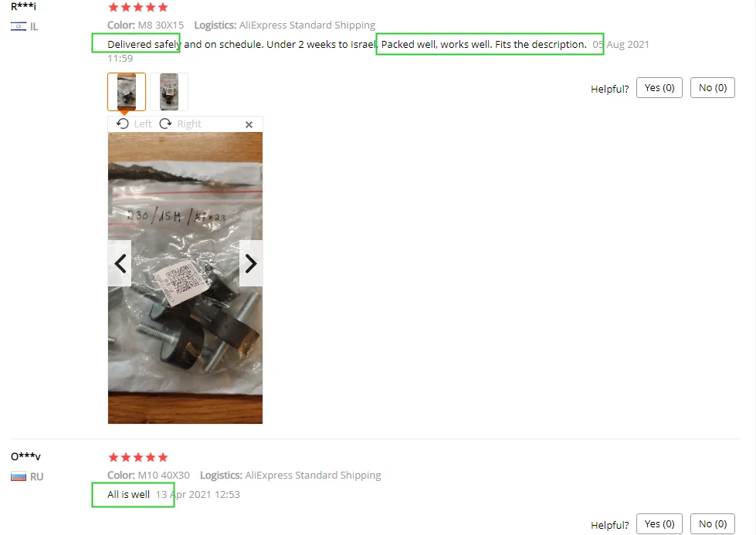Viewport: 756px width, 535px height.
Task: Vote Yes on O***v's review
Action: pyautogui.click(x=659, y=524)
